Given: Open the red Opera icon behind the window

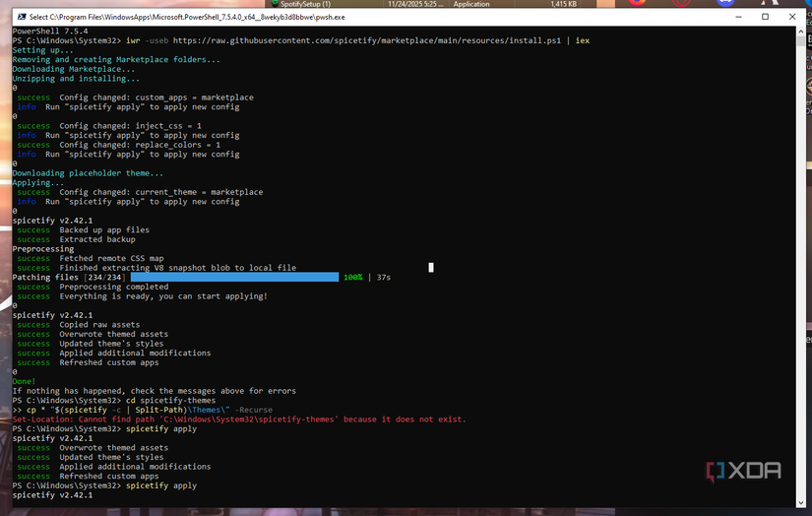Looking at the screenshot, I should [x=681, y=3].
